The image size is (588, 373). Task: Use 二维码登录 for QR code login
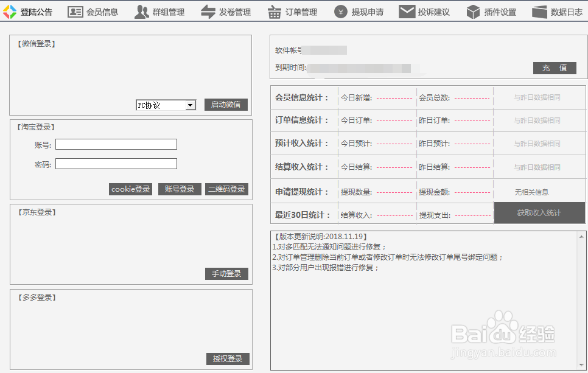226,189
